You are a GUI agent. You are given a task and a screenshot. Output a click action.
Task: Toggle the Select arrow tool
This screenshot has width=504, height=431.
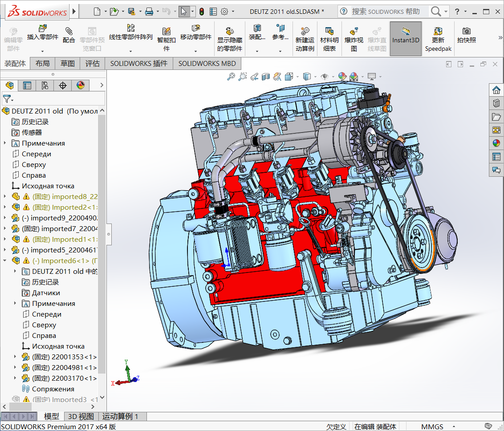coord(184,12)
